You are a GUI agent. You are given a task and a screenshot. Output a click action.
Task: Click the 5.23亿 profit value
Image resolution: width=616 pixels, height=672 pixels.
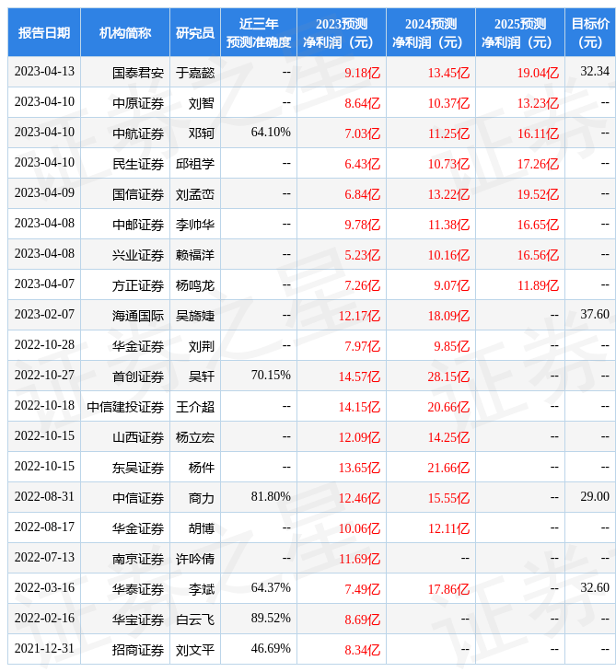[x=362, y=255]
